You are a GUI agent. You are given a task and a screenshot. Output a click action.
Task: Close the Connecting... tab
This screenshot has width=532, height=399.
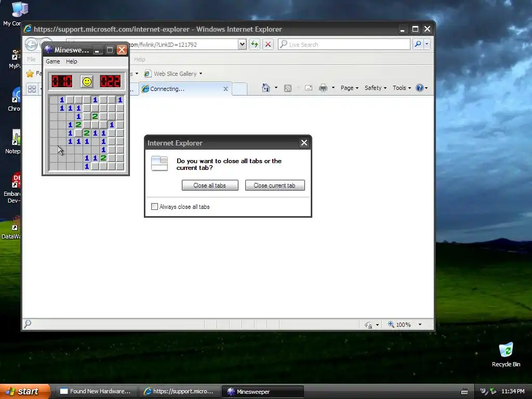click(x=225, y=89)
